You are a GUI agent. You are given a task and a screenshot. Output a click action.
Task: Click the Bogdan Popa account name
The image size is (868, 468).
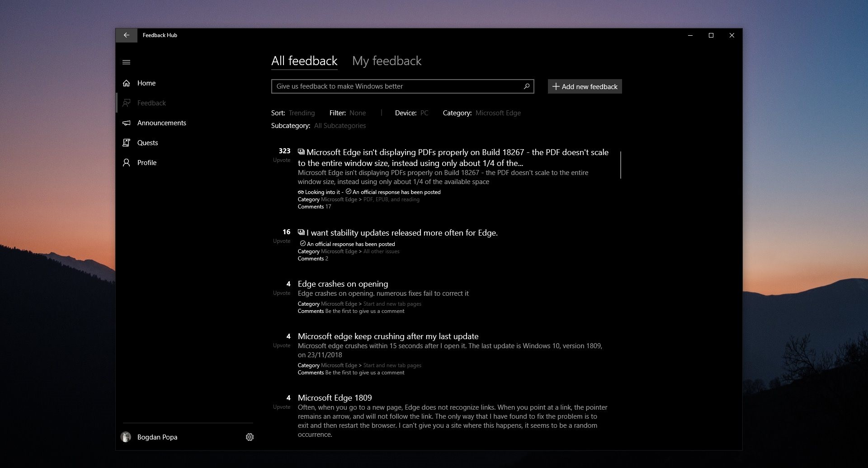[157, 437]
